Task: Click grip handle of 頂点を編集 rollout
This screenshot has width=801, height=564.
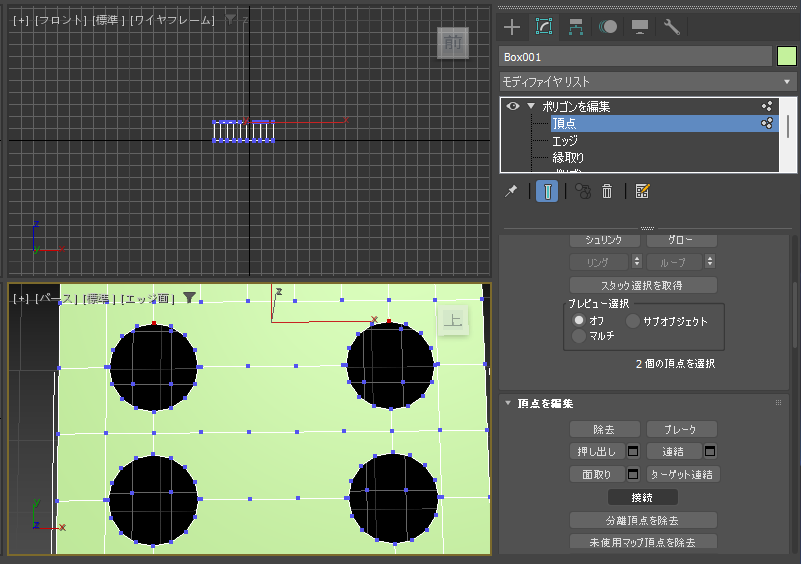Action: [x=779, y=403]
